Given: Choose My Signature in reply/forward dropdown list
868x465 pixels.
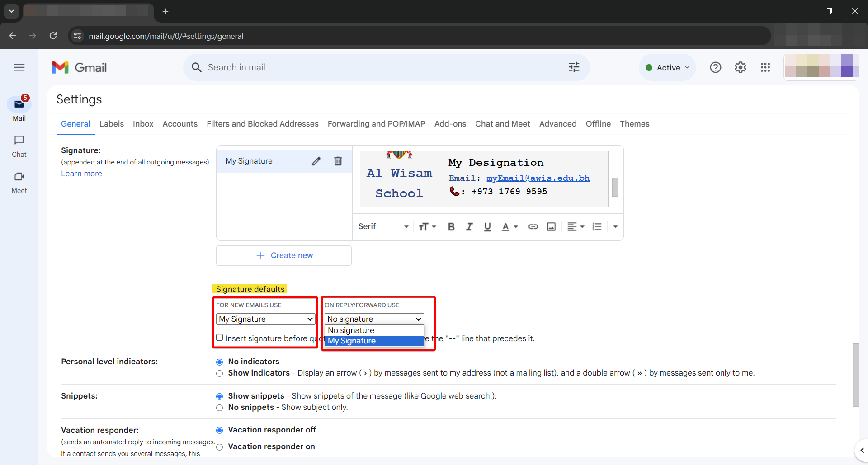Looking at the screenshot, I should coord(374,341).
